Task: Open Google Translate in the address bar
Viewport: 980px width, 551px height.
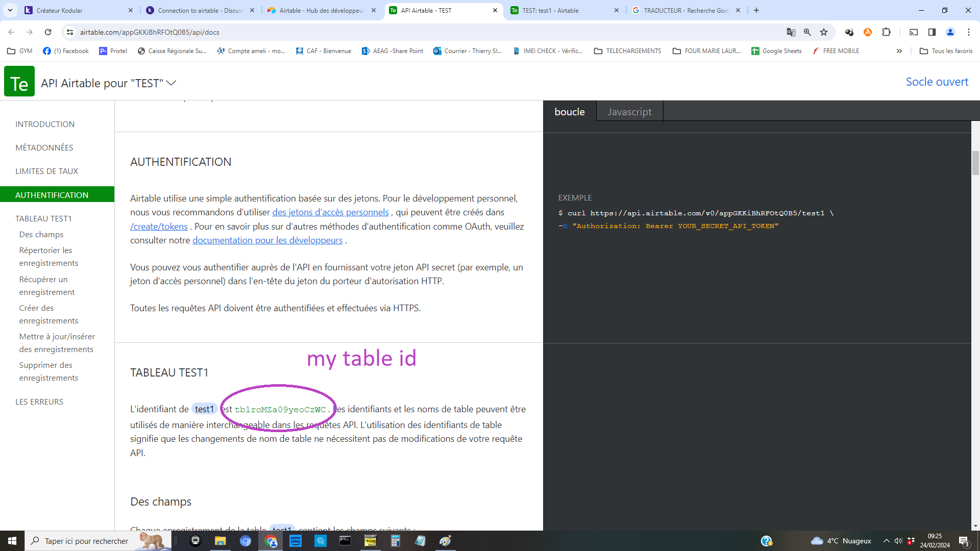Action: [791, 32]
